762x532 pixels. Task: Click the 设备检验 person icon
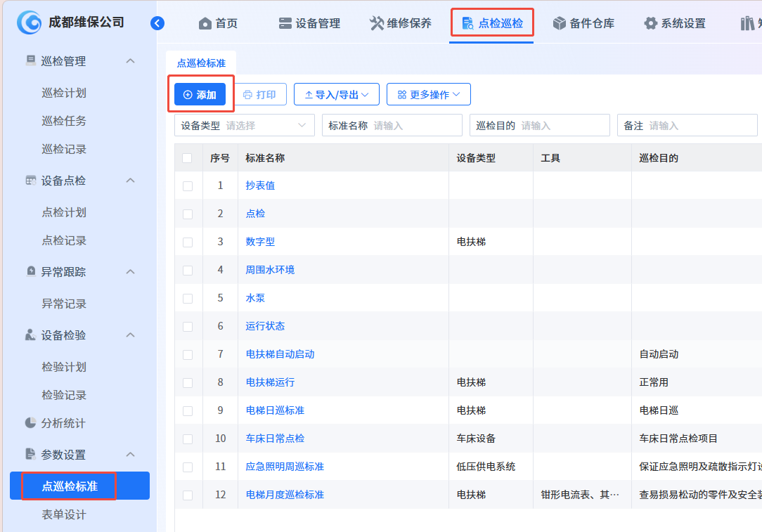click(31, 335)
